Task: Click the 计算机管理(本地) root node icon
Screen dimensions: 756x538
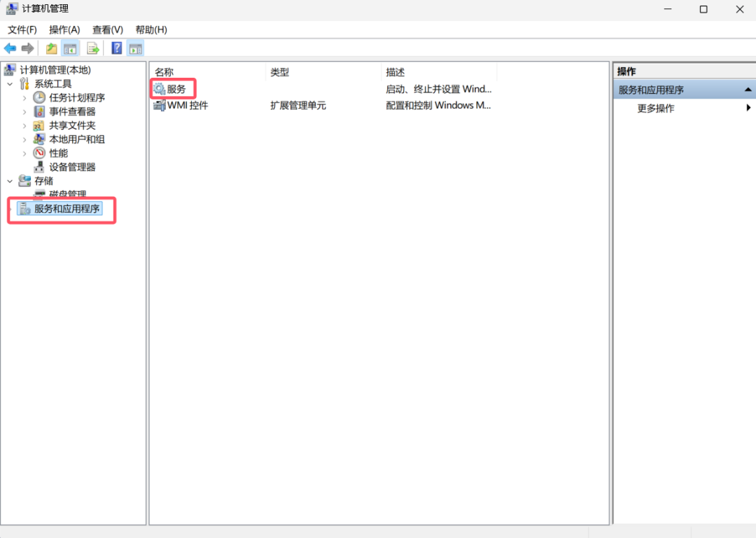Action: [10, 70]
